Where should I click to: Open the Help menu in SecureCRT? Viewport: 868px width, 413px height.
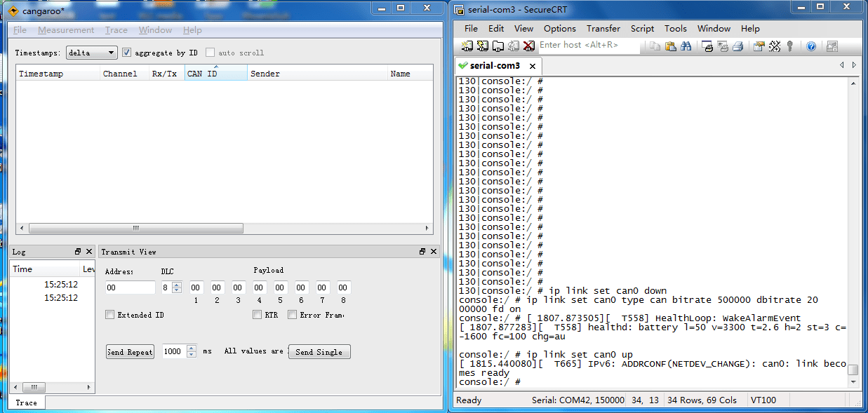pos(750,29)
